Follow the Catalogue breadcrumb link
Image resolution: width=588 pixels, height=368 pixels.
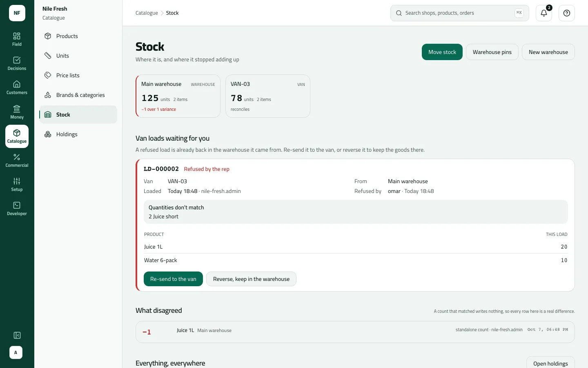[x=147, y=13]
